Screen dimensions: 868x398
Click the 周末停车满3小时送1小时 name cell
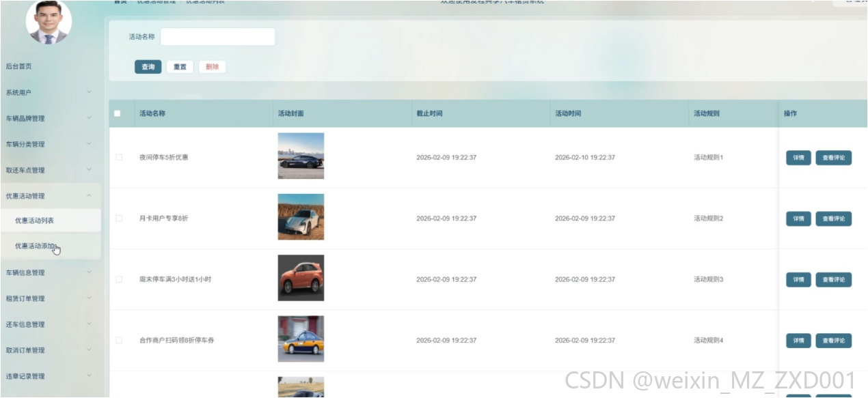point(175,279)
